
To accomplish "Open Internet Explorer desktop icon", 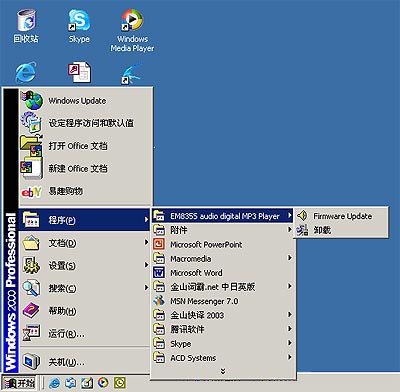I will 26,72.
